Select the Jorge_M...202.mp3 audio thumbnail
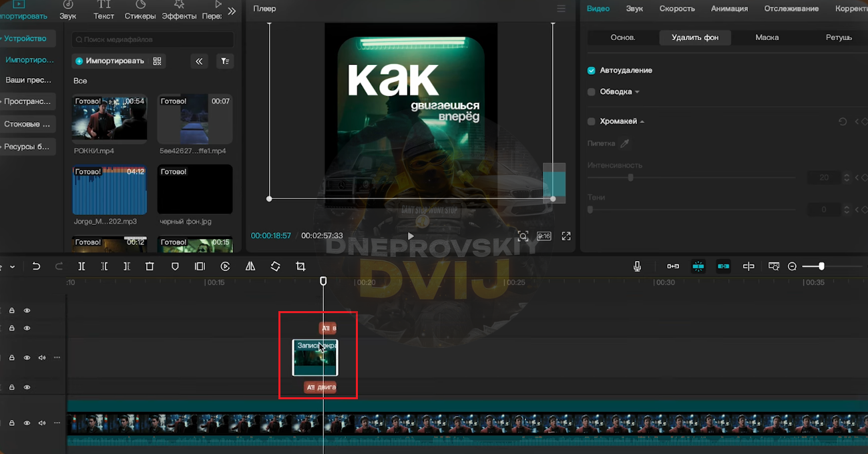The height and width of the screenshot is (454, 868). (110, 190)
